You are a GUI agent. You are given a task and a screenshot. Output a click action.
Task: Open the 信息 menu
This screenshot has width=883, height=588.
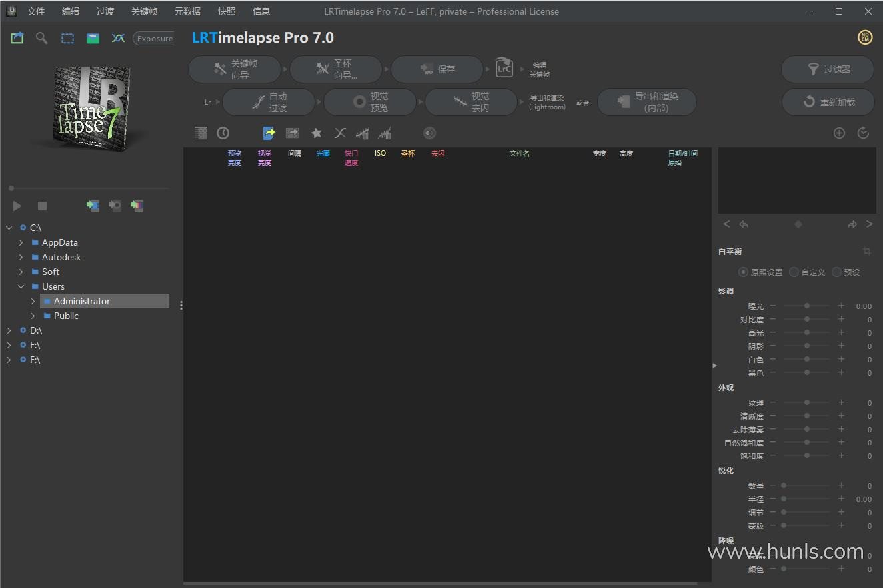tap(261, 11)
